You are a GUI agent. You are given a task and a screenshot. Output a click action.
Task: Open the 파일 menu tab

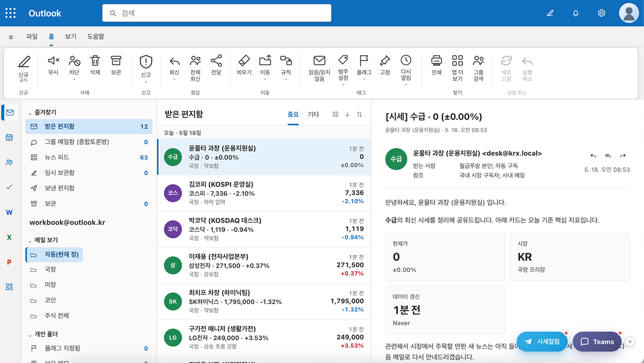(32, 36)
